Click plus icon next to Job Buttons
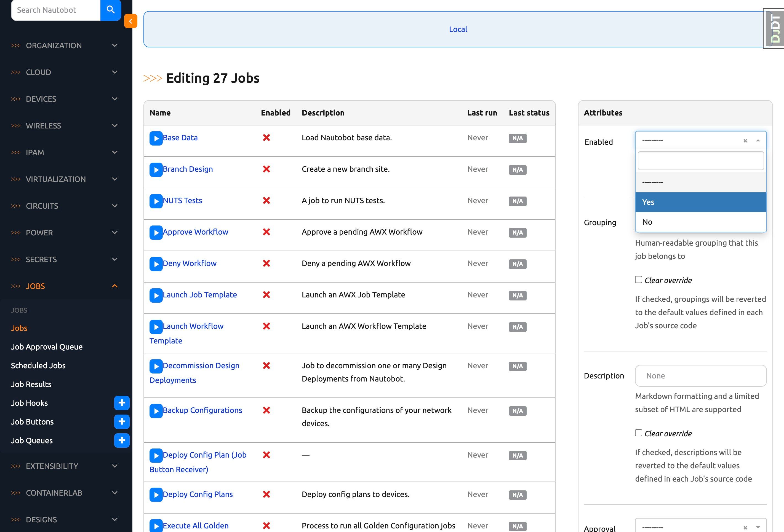 click(122, 422)
